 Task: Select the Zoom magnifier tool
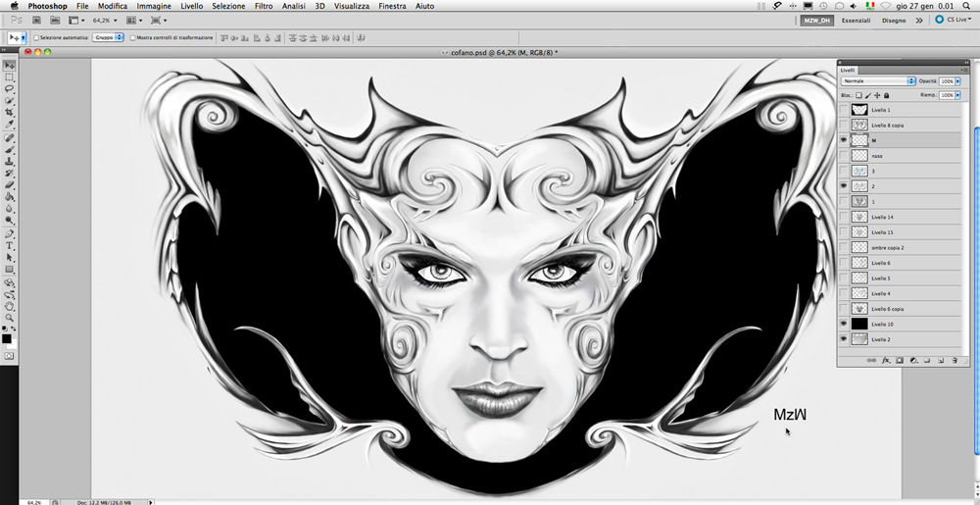(10, 317)
